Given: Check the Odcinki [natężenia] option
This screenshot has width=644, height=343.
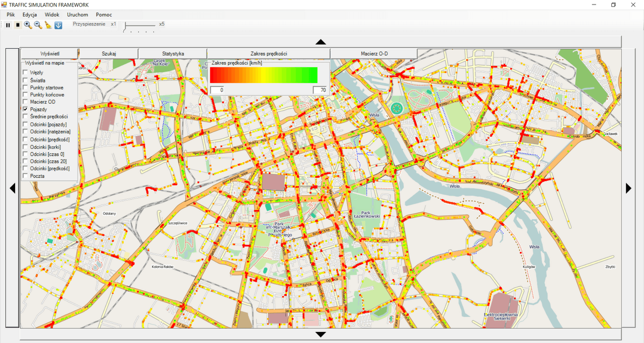Looking at the screenshot, I should (25, 132).
